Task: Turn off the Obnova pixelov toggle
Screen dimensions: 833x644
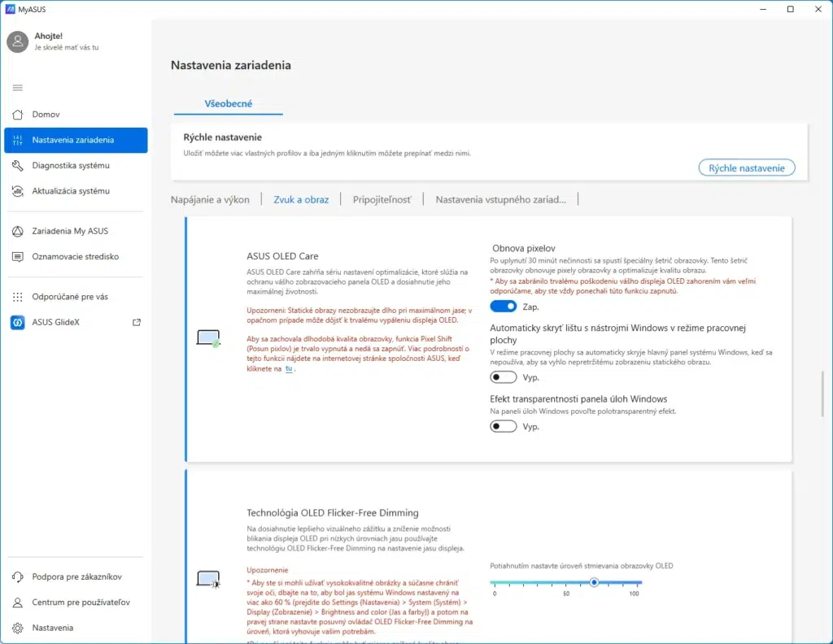Action: 503,307
